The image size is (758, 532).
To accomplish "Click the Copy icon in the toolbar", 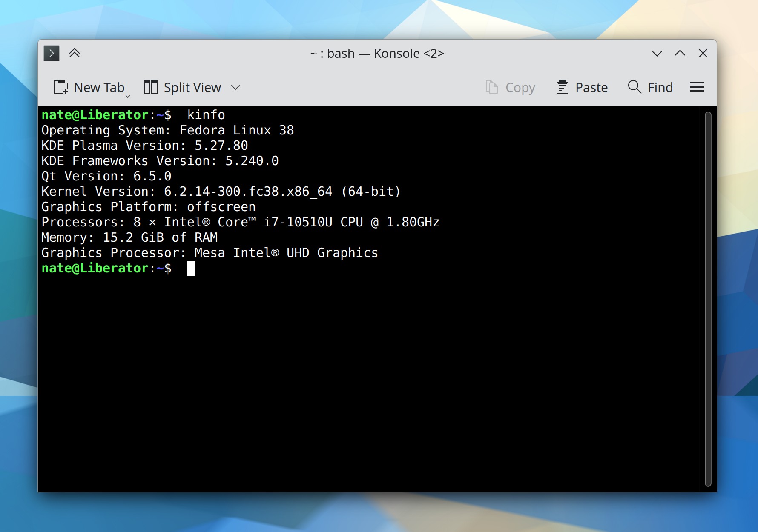I will pyautogui.click(x=493, y=87).
